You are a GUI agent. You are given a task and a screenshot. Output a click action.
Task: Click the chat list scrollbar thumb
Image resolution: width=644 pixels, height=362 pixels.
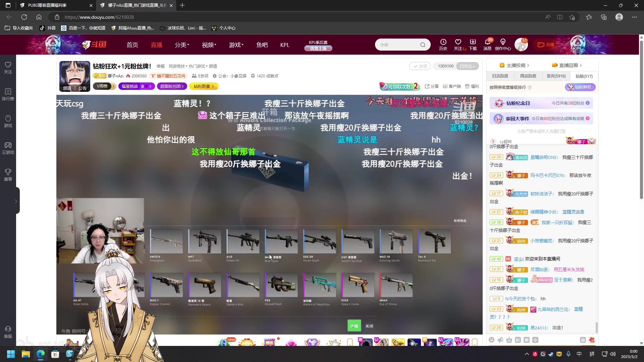click(x=596, y=327)
